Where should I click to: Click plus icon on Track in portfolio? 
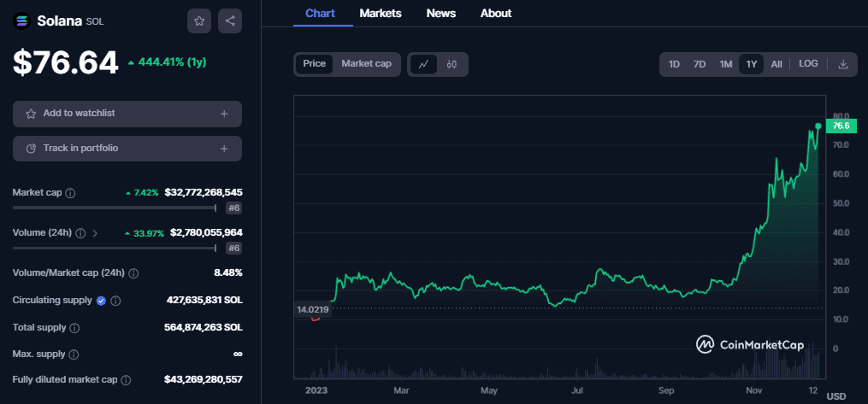[x=224, y=149]
